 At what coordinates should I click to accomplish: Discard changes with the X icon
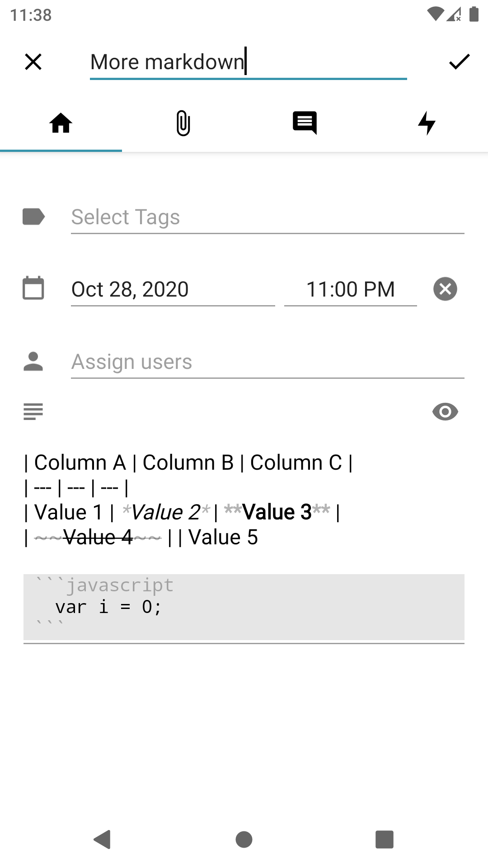pyautogui.click(x=33, y=62)
